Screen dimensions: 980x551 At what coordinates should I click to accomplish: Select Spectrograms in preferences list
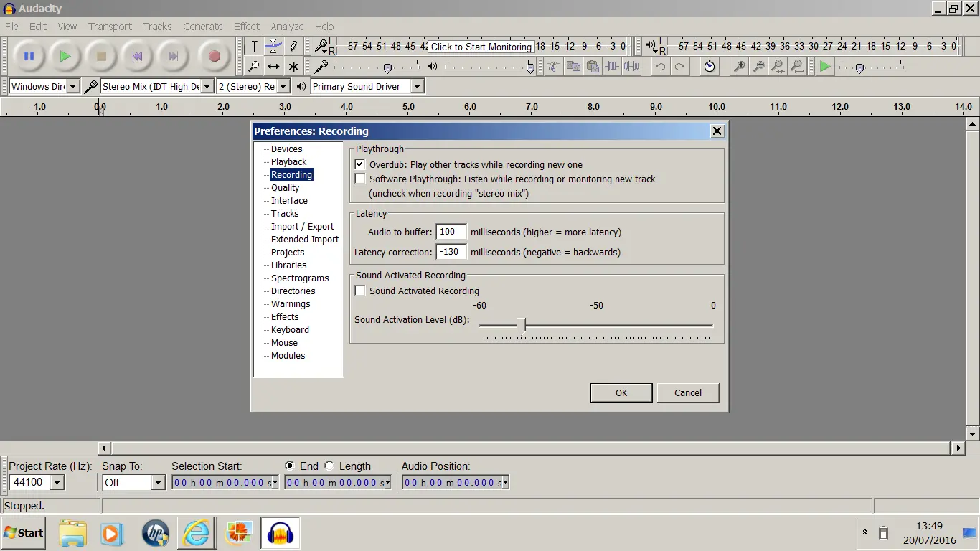click(x=300, y=278)
